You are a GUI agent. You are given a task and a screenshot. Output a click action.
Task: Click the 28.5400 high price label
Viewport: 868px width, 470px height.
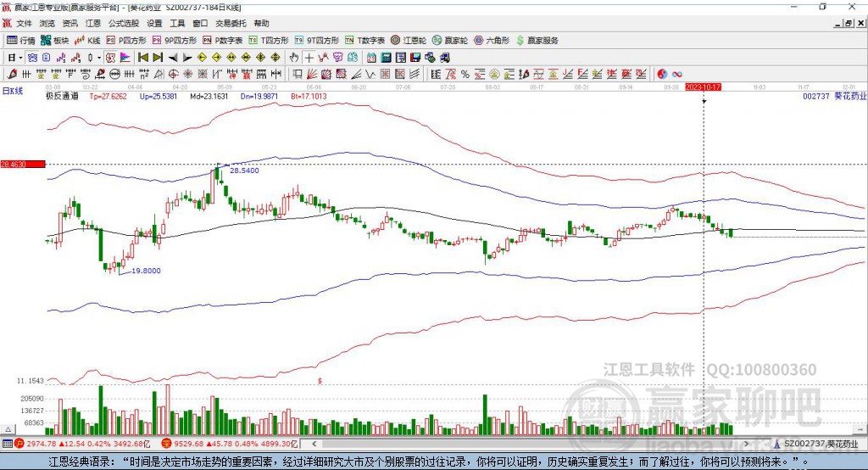[x=244, y=171]
